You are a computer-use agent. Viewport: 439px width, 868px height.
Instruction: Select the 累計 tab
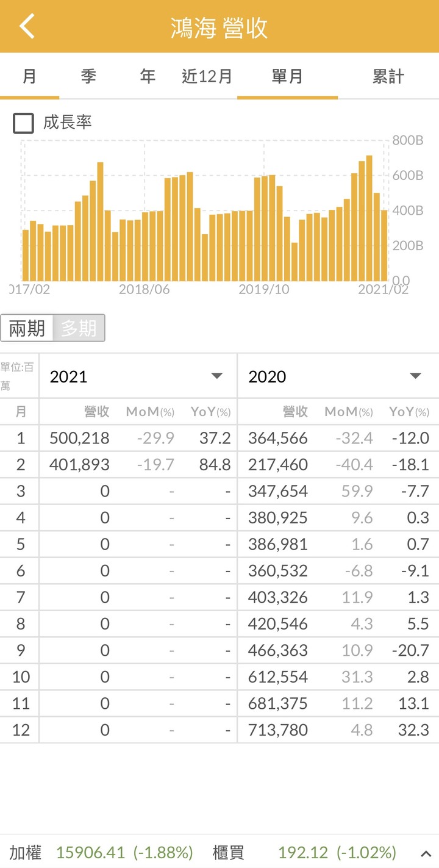[388, 76]
